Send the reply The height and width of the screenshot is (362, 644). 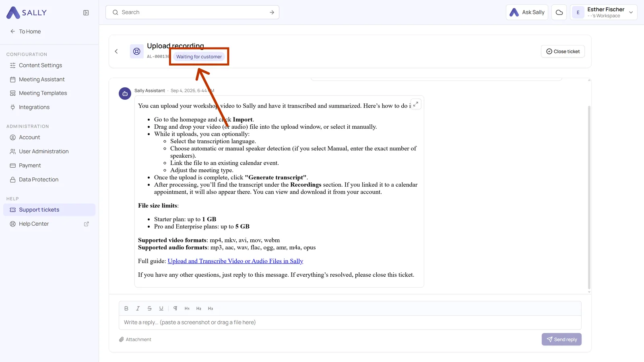point(561,339)
